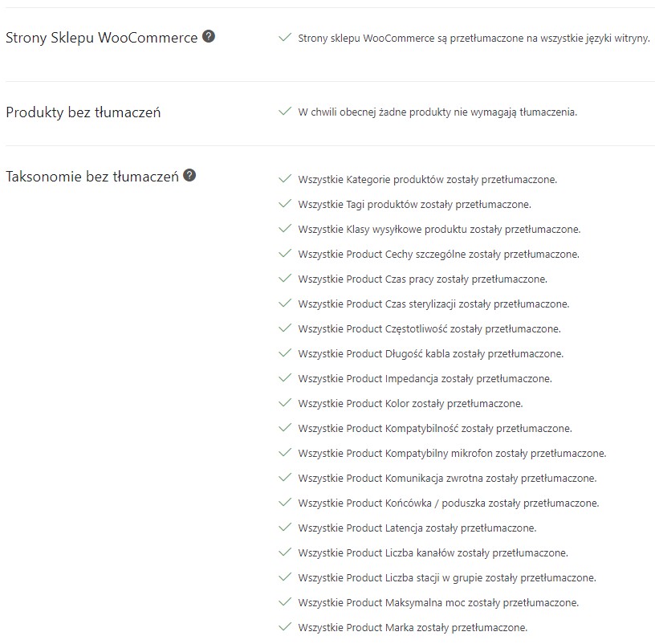This screenshot has width=655, height=644.
Task: Click checkmark beside Product Latencja row
Action: click(284, 528)
